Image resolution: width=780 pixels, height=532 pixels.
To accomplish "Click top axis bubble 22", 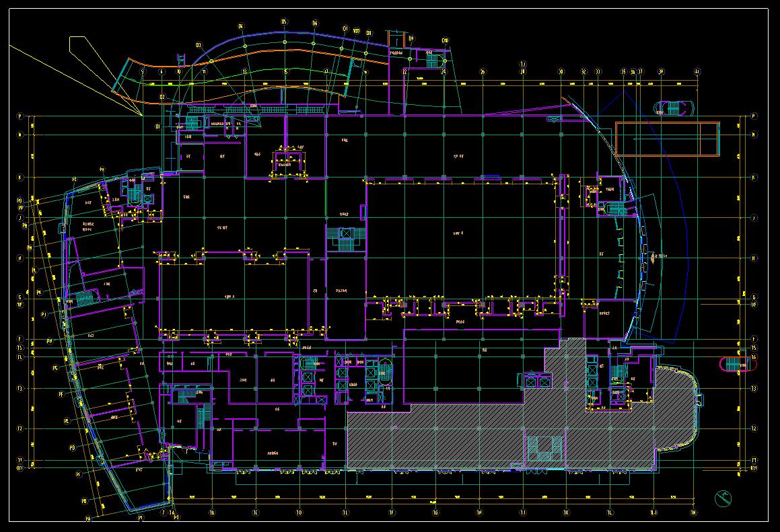I will 405,71.
